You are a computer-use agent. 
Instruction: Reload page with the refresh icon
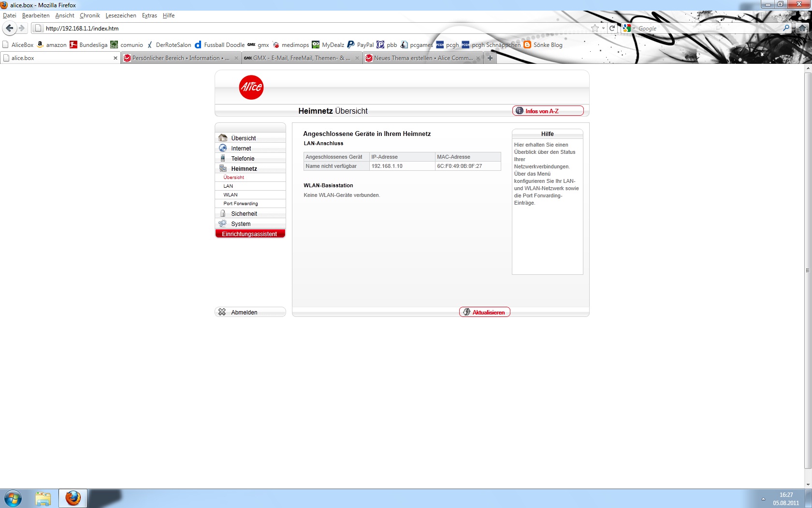612,28
